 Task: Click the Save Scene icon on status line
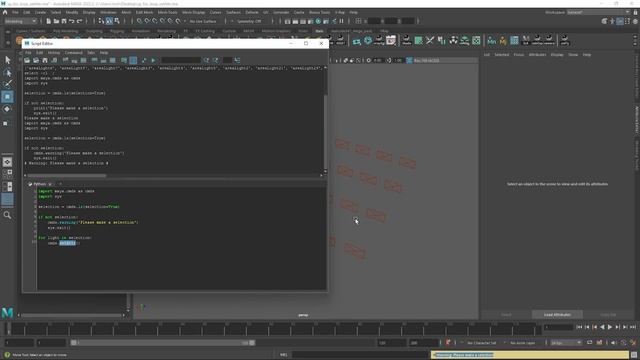coord(64,21)
